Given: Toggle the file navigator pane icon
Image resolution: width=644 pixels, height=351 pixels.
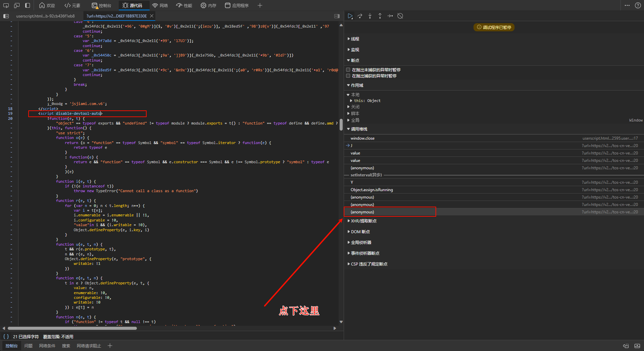Looking at the screenshot, I should pyautogui.click(x=6, y=16).
